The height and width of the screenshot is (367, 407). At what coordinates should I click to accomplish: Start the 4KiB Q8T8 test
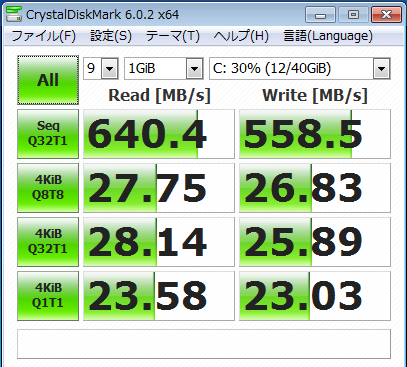pos(48,188)
